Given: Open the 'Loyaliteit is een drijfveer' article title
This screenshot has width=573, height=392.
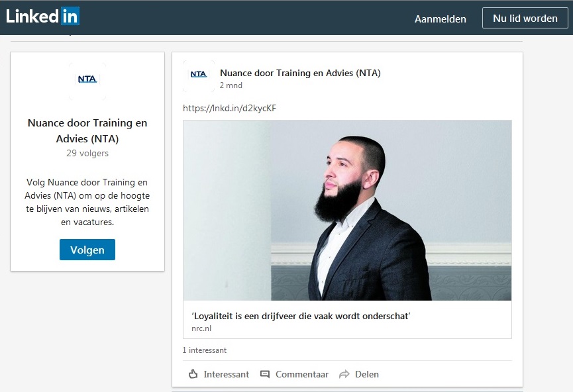Looking at the screenshot, I should click(x=301, y=316).
